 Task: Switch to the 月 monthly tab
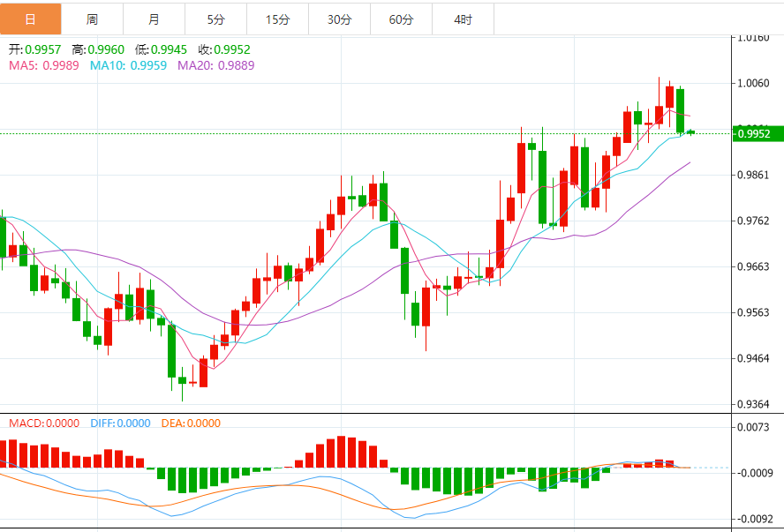click(x=154, y=19)
